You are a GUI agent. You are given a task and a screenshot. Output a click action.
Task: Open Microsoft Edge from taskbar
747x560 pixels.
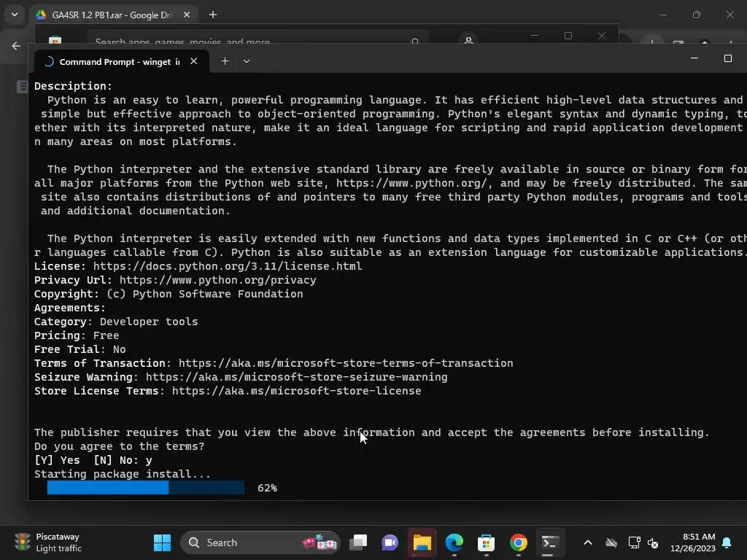(x=454, y=542)
